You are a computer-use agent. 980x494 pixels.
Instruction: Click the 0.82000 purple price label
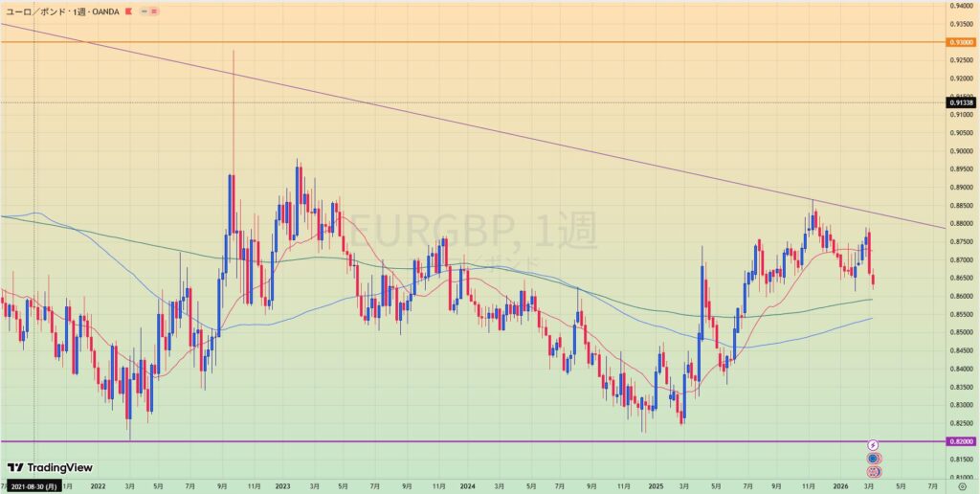961,441
